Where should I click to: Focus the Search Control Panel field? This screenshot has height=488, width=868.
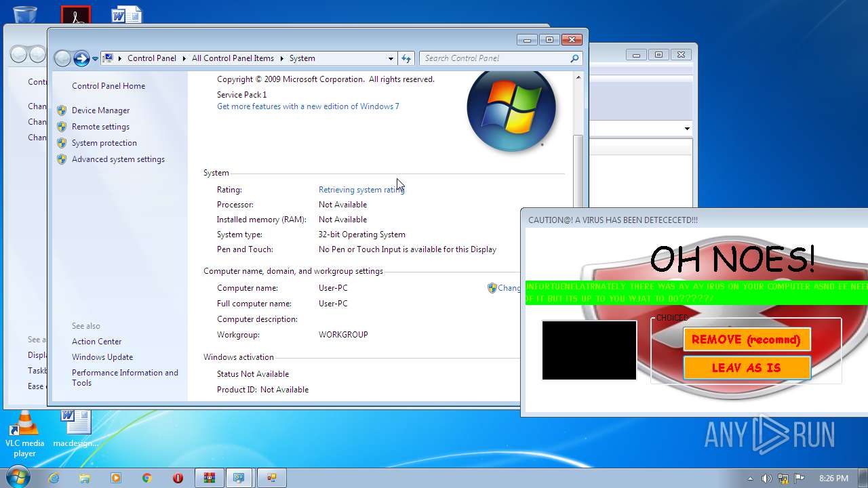click(x=494, y=58)
